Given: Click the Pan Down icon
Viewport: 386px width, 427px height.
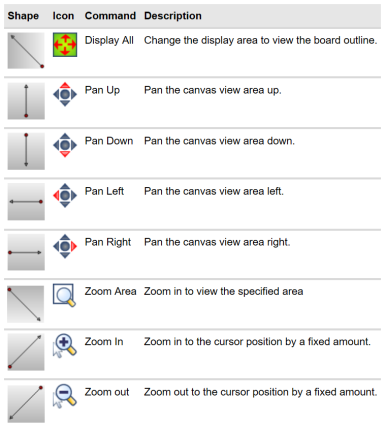Looking at the screenshot, I should [65, 145].
